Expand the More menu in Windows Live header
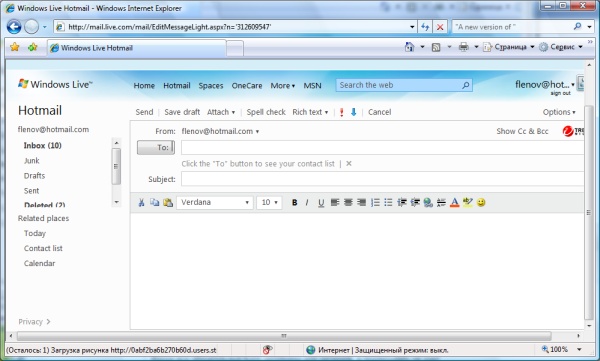Screen dimensions: 600x361 pos(282,85)
